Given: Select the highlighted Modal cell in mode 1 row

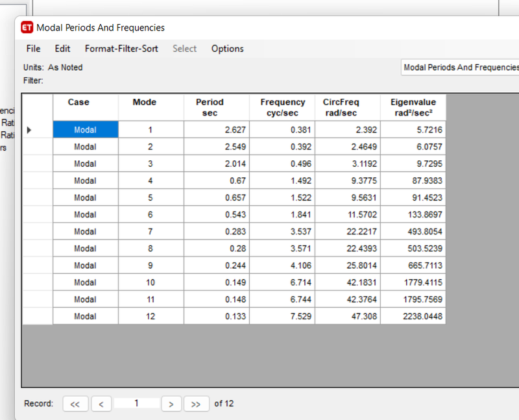Looking at the screenshot, I should coord(86,130).
